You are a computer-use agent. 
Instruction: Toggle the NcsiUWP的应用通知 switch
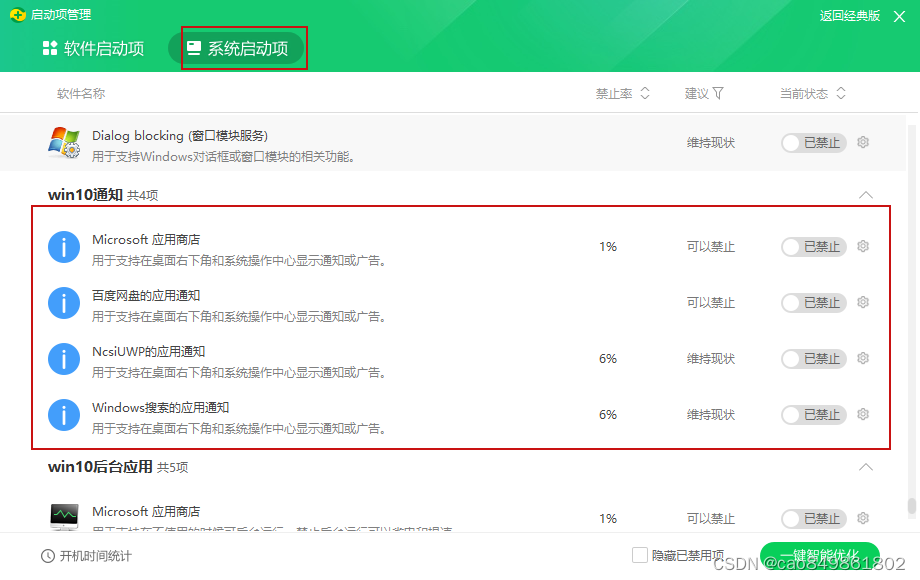813,359
